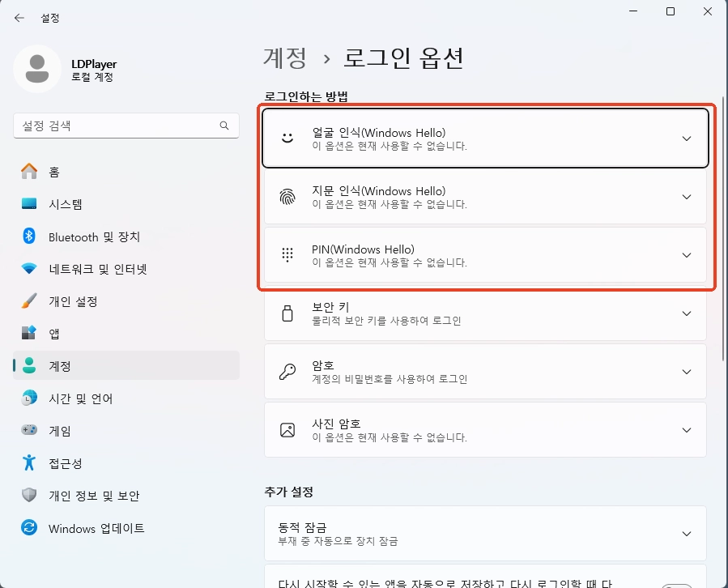The height and width of the screenshot is (588, 728).
Task: Click the 계정 breadcrumb link
Action: click(x=285, y=58)
